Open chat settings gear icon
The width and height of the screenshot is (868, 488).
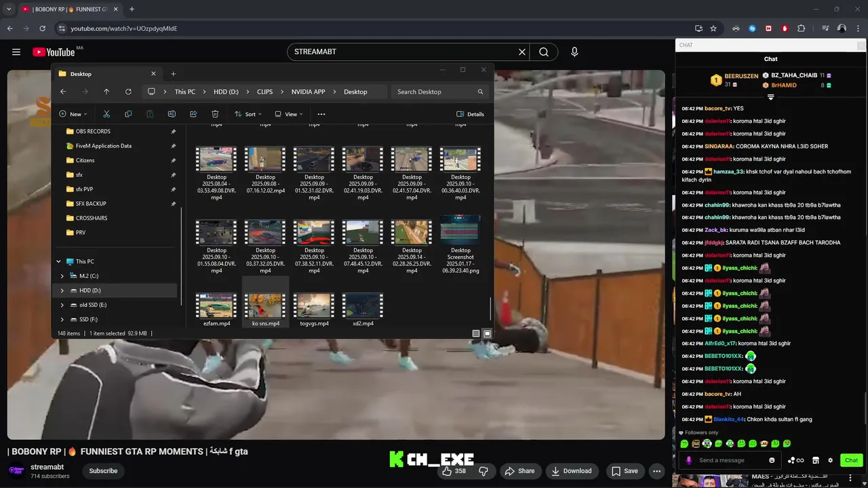(830, 460)
